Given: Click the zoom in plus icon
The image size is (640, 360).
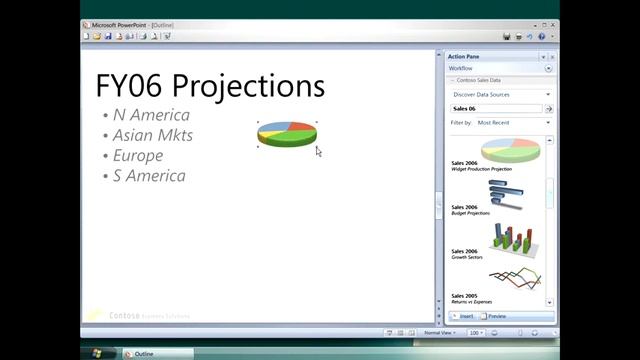Looking at the screenshot, I should (x=535, y=333).
